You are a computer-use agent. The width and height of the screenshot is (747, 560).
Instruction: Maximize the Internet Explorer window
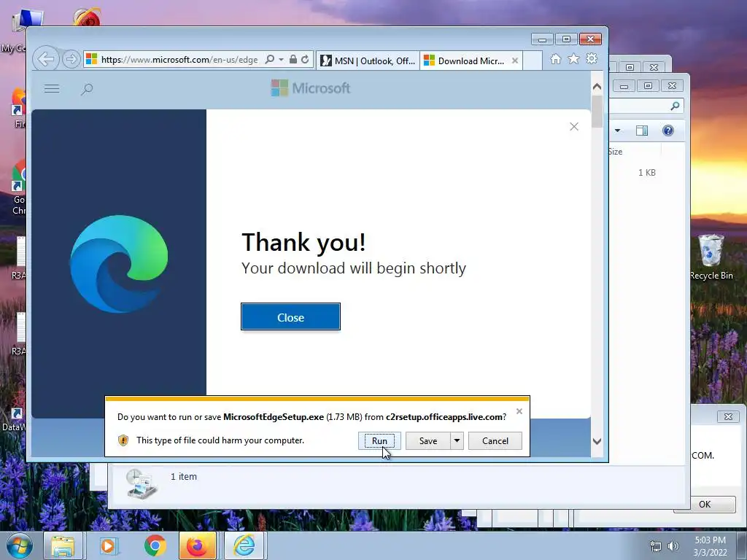pyautogui.click(x=566, y=39)
